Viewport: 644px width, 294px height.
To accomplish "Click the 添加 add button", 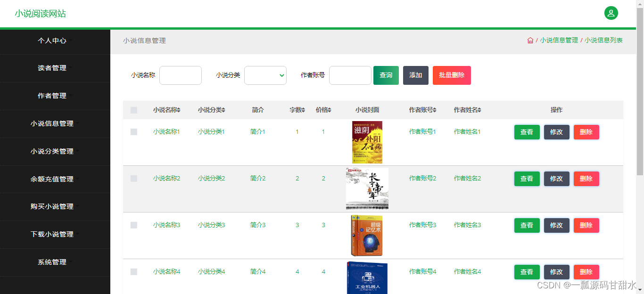I will pos(416,75).
